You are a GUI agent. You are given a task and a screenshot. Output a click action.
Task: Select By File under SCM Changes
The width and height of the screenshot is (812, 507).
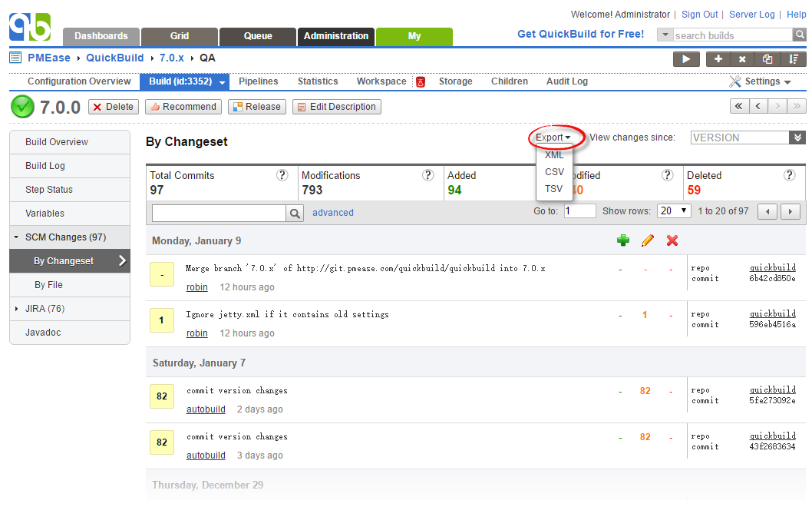(x=69, y=284)
